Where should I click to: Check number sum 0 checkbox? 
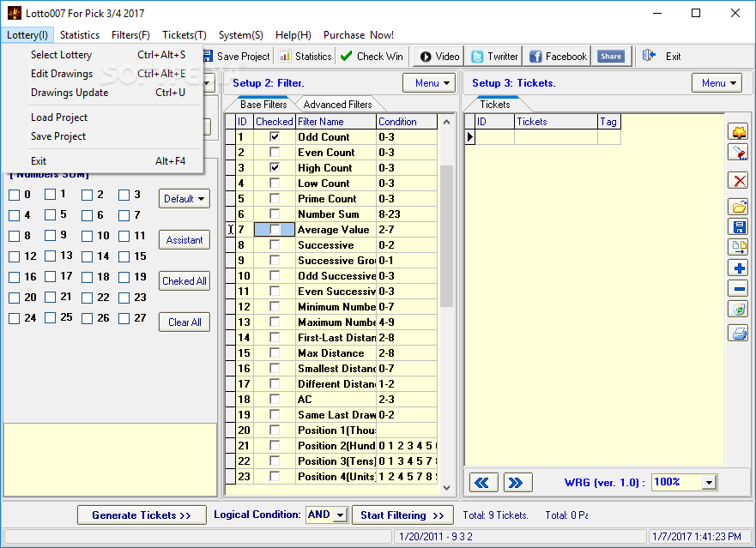click(x=14, y=195)
